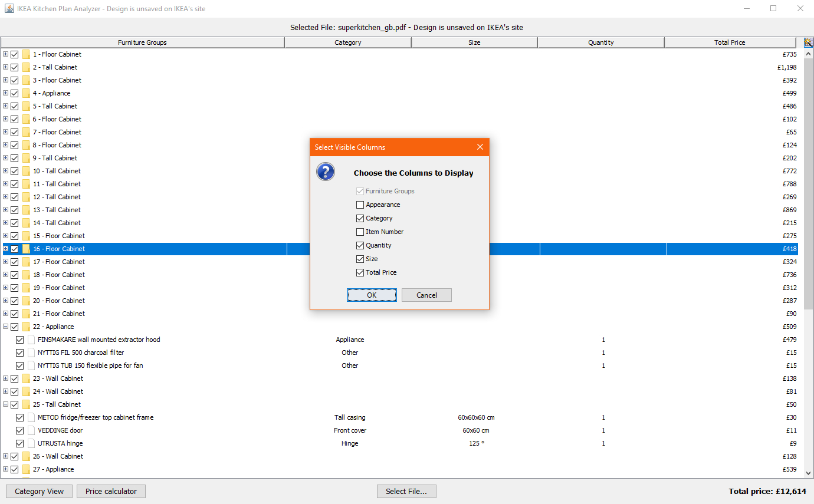
Task: Click the Select File... button
Action: tap(406, 491)
